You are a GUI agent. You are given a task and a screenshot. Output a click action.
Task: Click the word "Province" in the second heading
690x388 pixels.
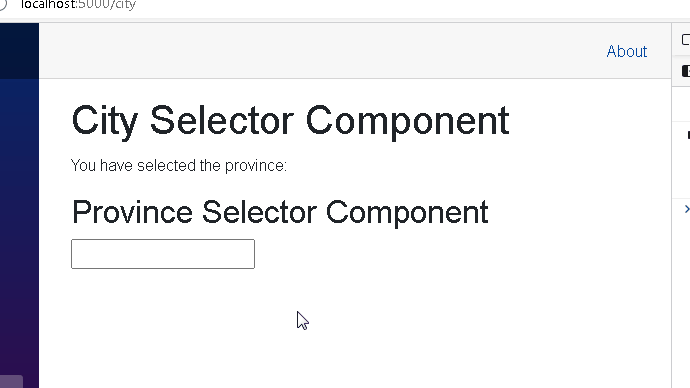(132, 212)
